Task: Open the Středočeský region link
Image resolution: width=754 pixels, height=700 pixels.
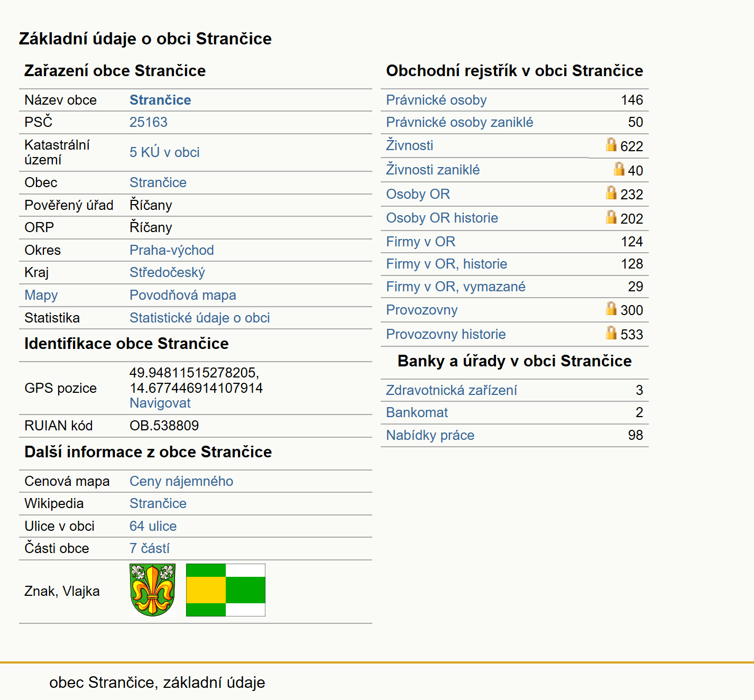Action: 167,272
